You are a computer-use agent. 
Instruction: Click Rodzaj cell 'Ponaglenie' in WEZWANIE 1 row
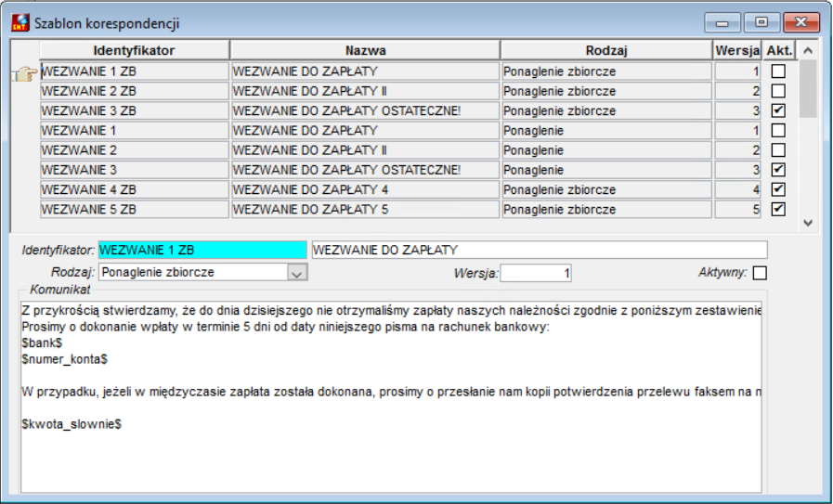606,130
